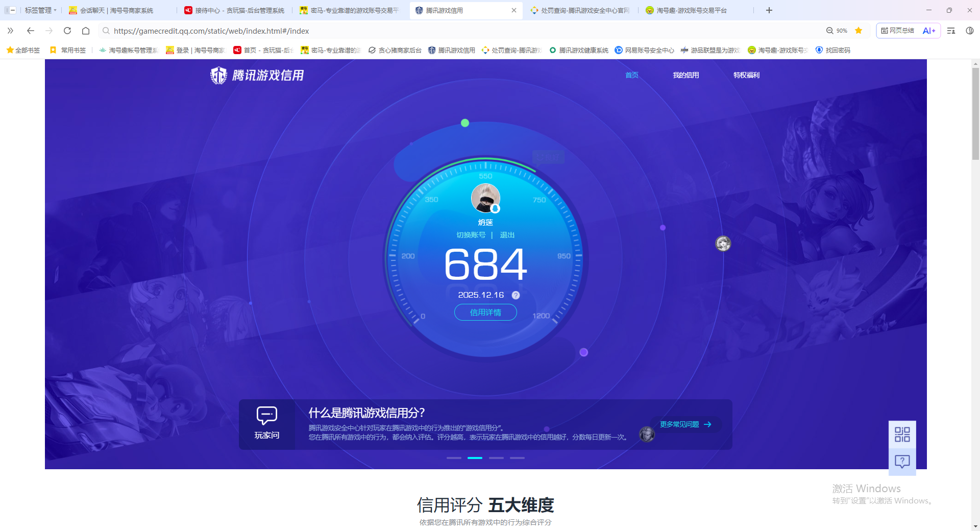The width and height of the screenshot is (980, 531).
Task: Open the AI+ assistant in the toolbar
Action: tap(928, 31)
